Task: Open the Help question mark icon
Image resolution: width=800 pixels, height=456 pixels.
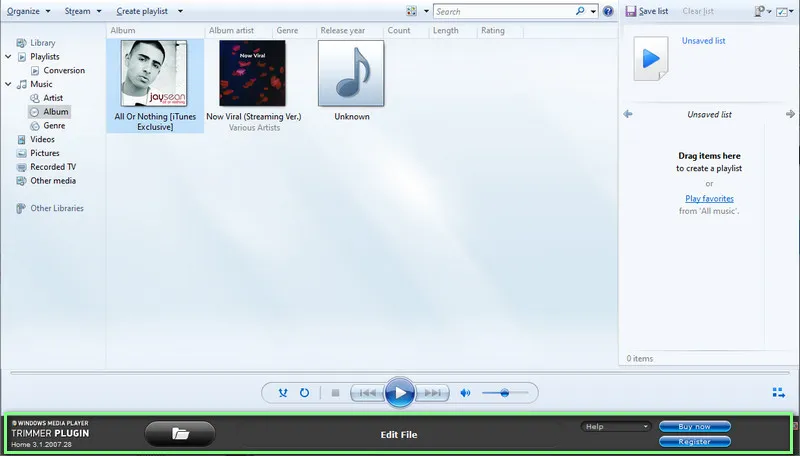Action: (608, 11)
